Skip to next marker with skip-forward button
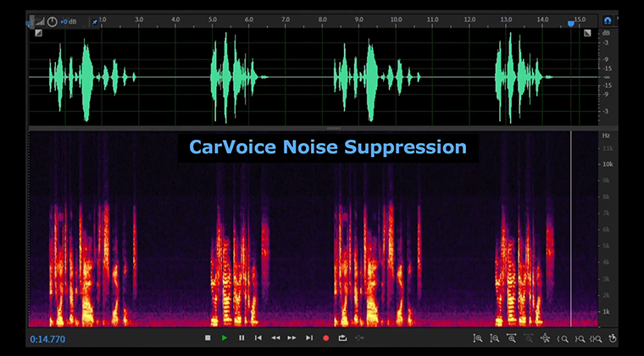Screen dimensions: 644x356 click(x=309, y=338)
